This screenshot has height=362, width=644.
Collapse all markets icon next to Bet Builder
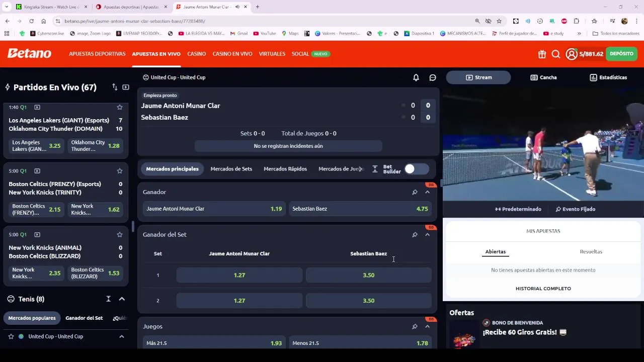tap(375, 169)
